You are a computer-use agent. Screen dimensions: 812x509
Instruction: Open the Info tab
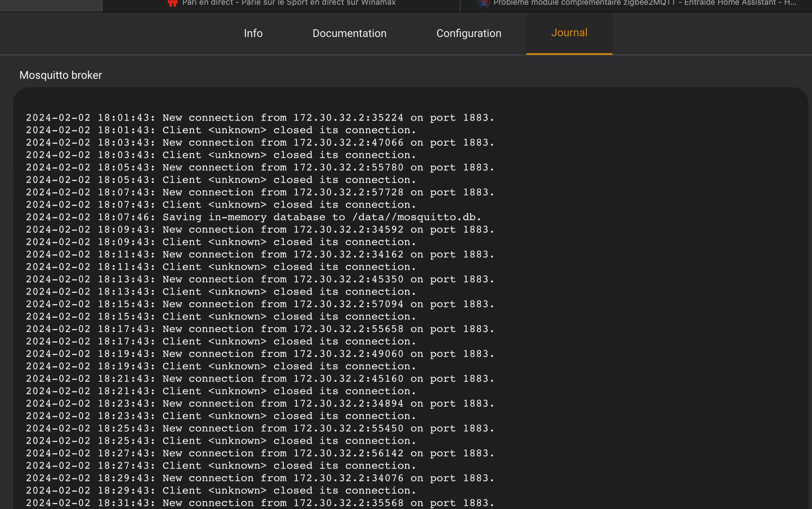253,33
